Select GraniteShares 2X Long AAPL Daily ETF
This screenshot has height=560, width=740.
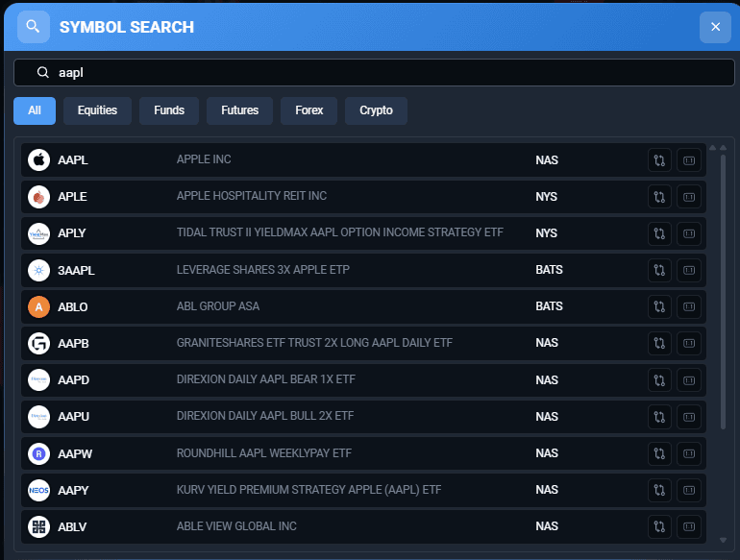pyautogui.click(x=314, y=343)
